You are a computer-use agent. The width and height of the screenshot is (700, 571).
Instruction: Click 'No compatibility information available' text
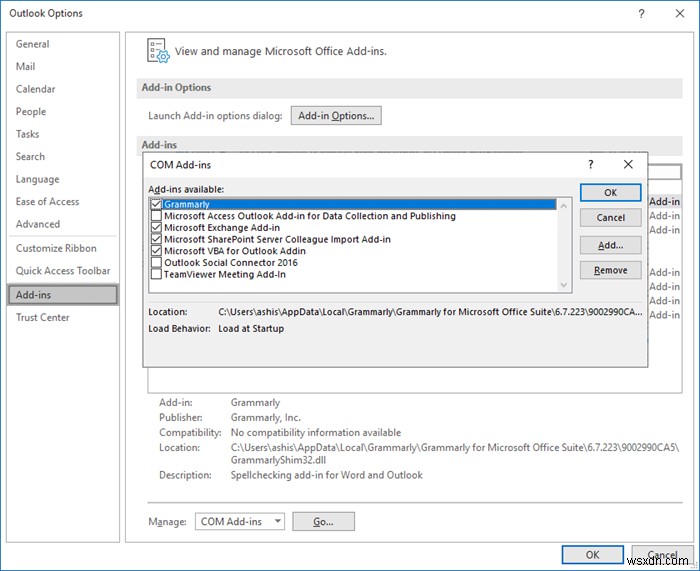coord(316,433)
